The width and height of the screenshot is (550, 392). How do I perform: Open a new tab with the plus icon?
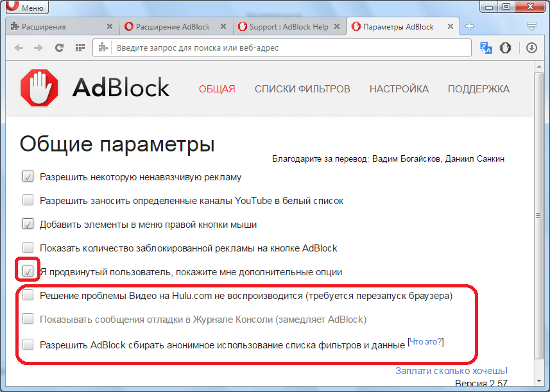coord(469,26)
